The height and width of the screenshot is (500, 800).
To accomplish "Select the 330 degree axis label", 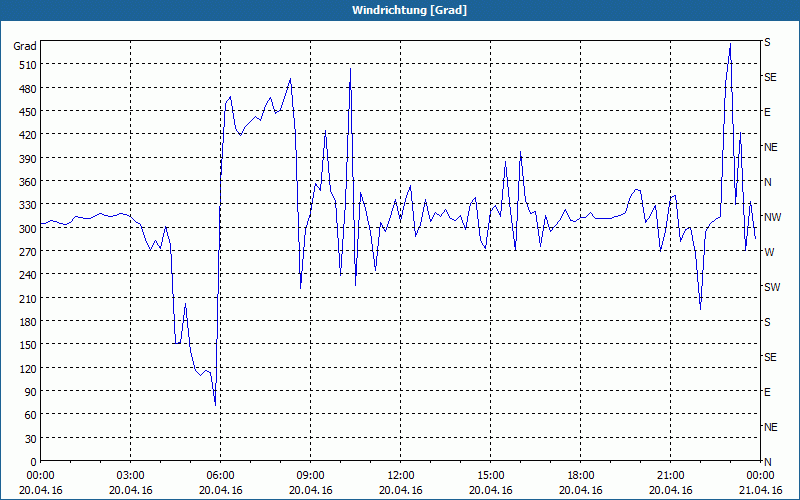I will 28,205.
